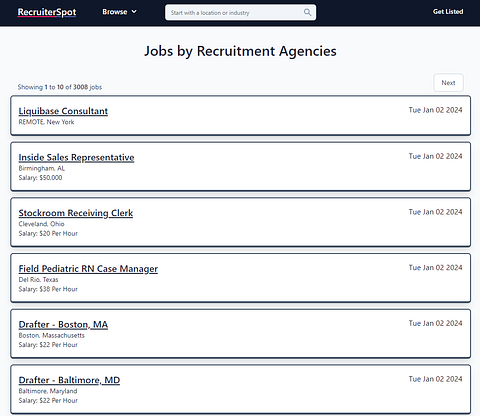480x416 pixels.
Task: Click the Birmingham, AL job card salary line
Action: coord(40,178)
